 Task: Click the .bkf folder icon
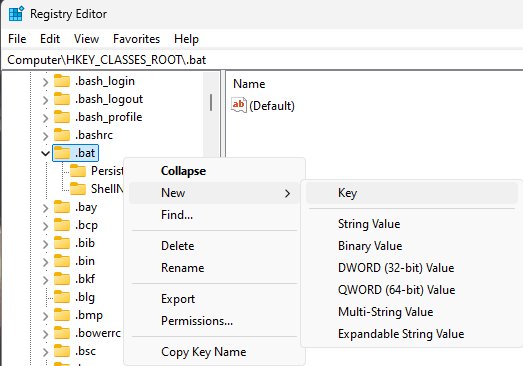coord(62,279)
